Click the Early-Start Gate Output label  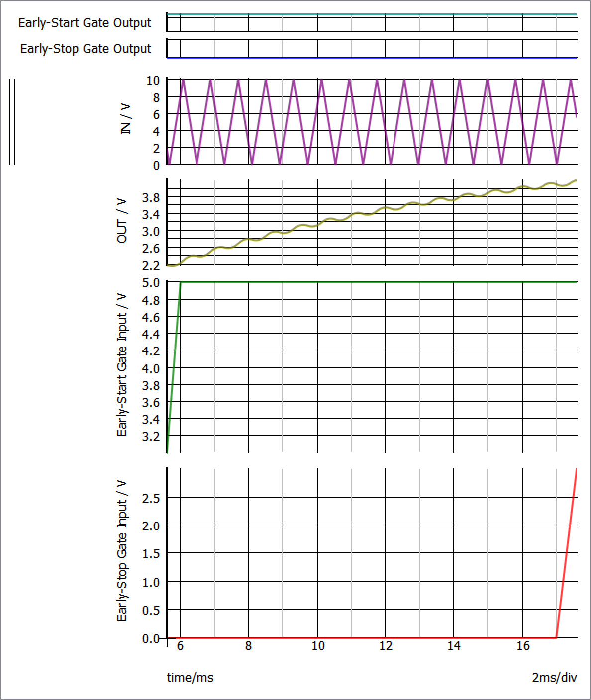point(85,23)
